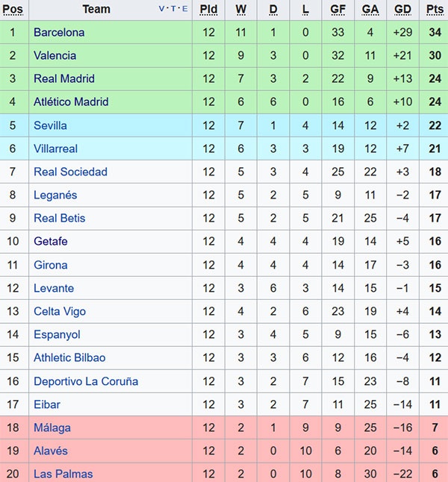Click the Deportivo La Coruña link

[x=86, y=381]
